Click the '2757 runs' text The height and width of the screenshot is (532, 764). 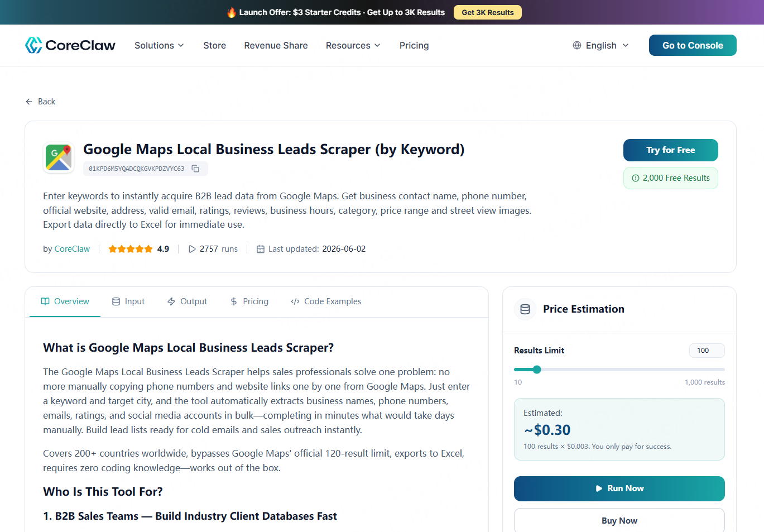tap(219, 249)
